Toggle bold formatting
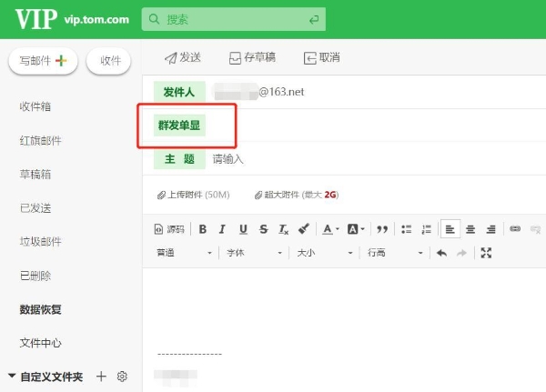This screenshot has height=392, width=546. pyautogui.click(x=203, y=229)
